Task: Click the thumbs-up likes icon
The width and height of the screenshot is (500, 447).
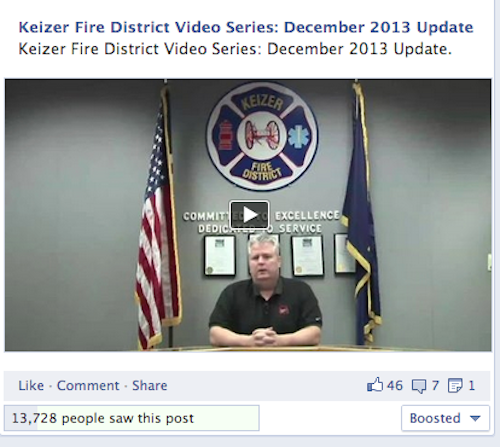Action: (375, 385)
